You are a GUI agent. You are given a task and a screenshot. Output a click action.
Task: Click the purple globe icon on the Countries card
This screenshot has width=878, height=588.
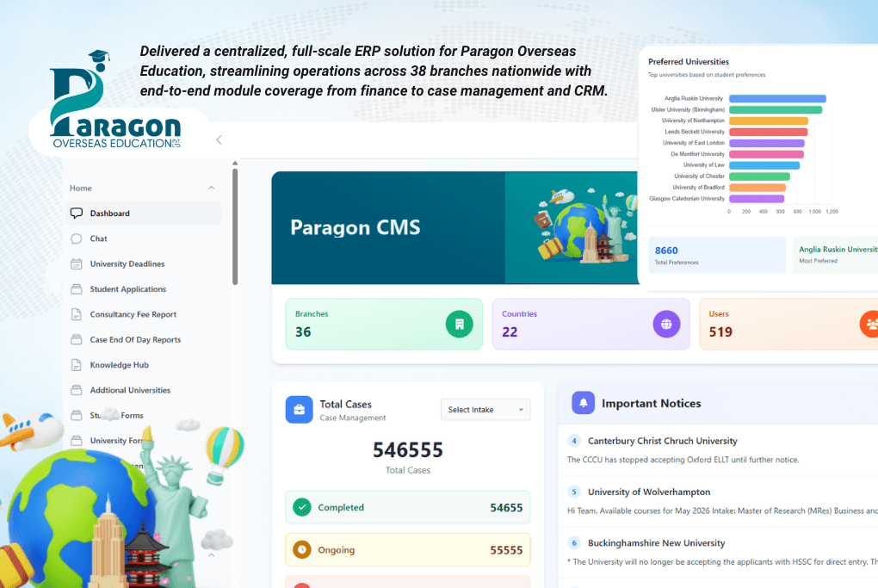coord(667,325)
